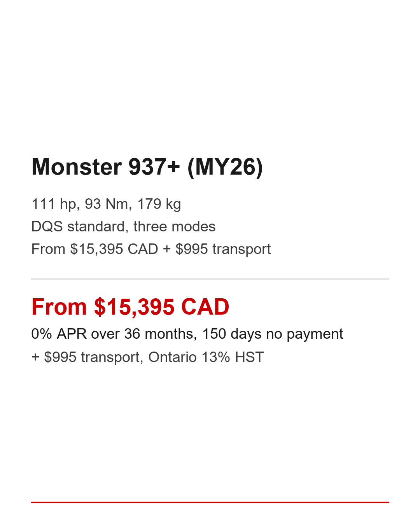
Task: Click the Ontario 13% HST text
Action: coord(206,357)
